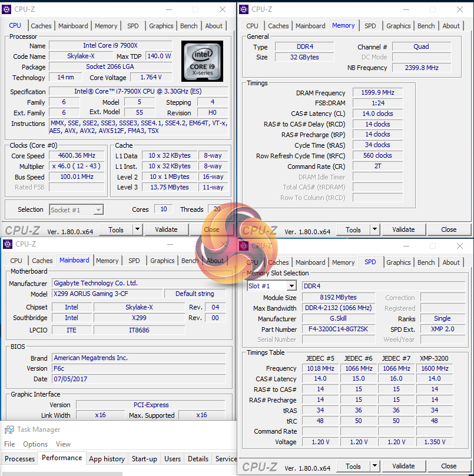Viewport: 474px width, 476px height.
Task: Open Task Manager View menu
Action: click(63, 444)
